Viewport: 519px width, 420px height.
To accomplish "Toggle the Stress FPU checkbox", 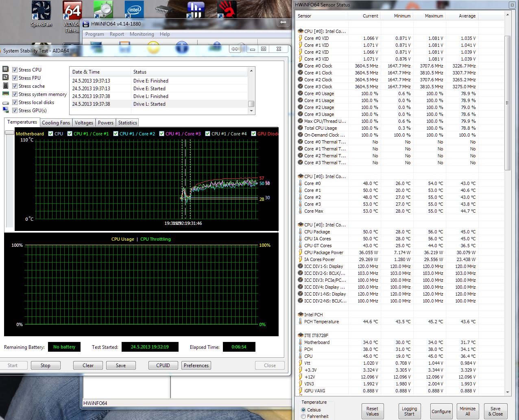I will pos(15,78).
